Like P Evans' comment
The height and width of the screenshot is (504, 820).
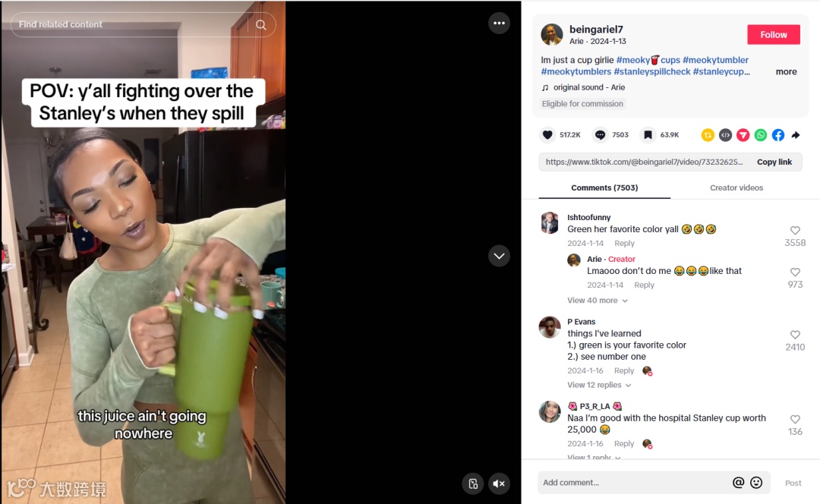click(x=795, y=335)
